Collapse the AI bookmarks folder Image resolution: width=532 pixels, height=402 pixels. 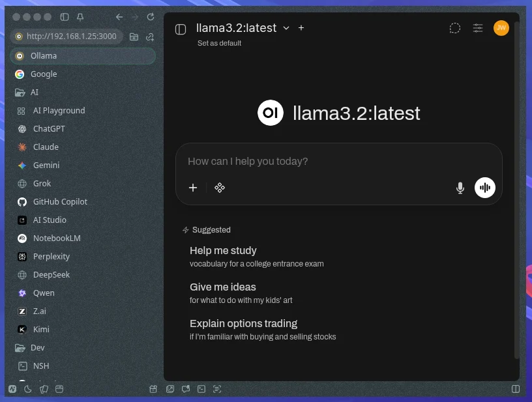click(20, 93)
